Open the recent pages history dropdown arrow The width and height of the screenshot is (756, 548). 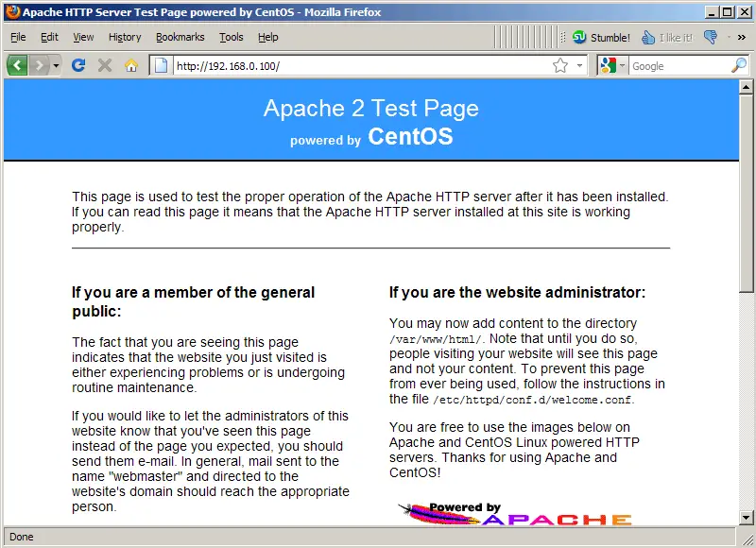[x=56, y=65]
